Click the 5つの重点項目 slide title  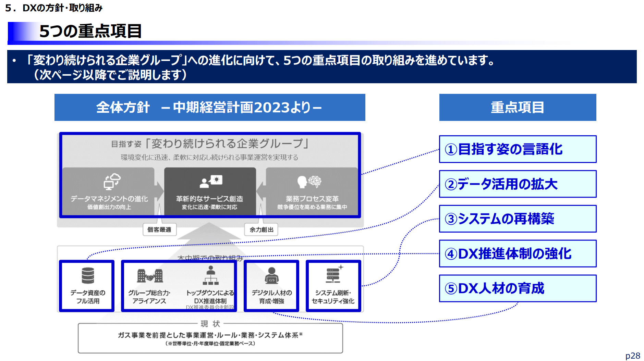tap(90, 32)
